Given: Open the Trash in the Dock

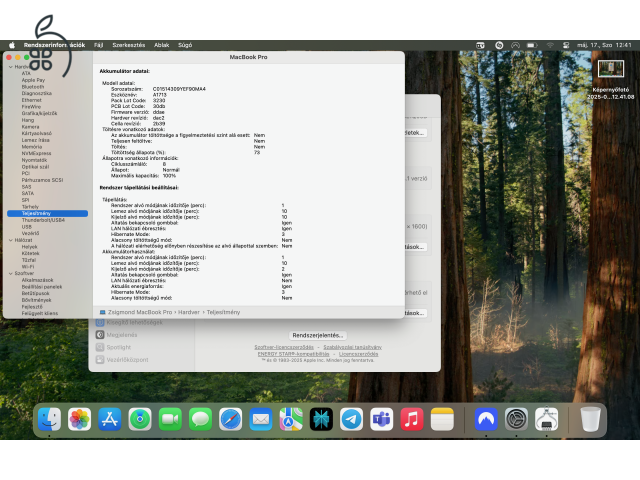Looking at the screenshot, I should [591, 419].
